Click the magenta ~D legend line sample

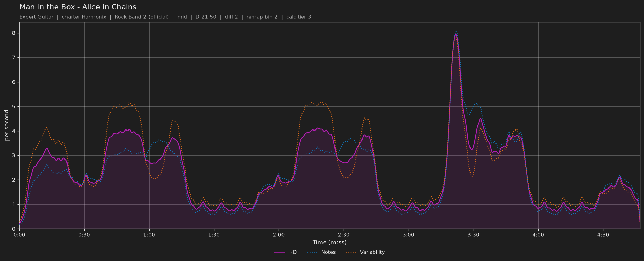[x=280, y=252]
